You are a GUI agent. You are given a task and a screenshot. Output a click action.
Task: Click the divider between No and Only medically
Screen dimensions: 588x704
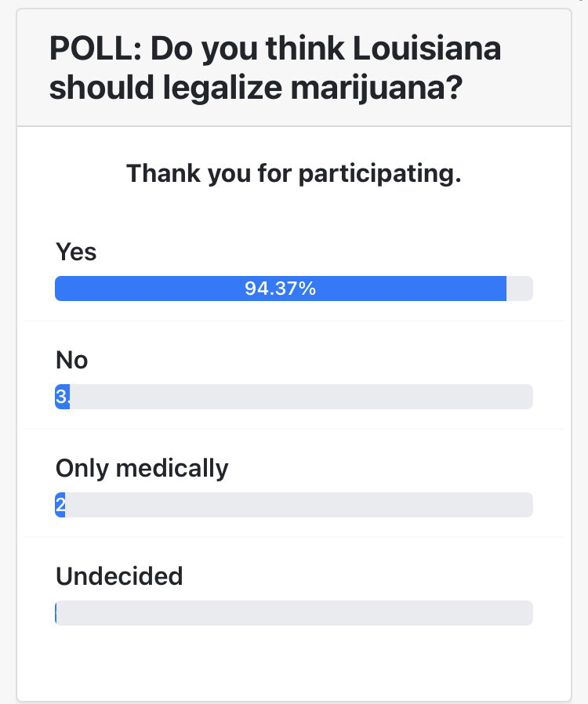pyautogui.click(x=294, y=429)
